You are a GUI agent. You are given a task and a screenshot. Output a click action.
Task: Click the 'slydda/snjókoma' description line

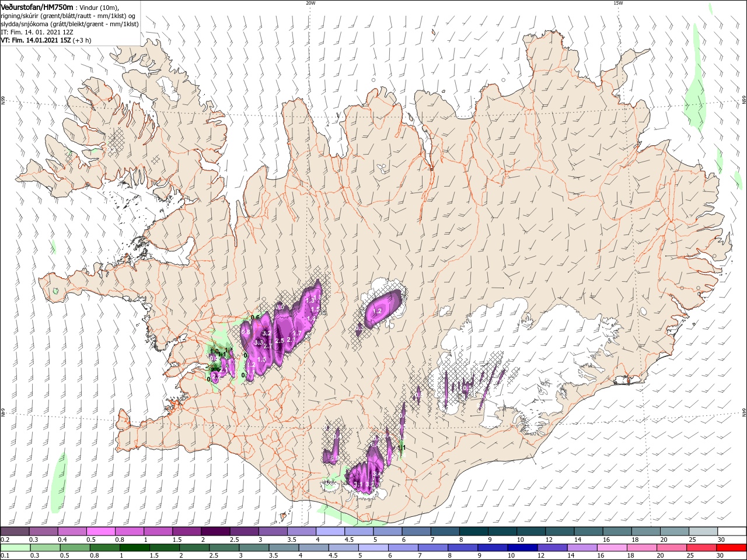click(69, 24)
